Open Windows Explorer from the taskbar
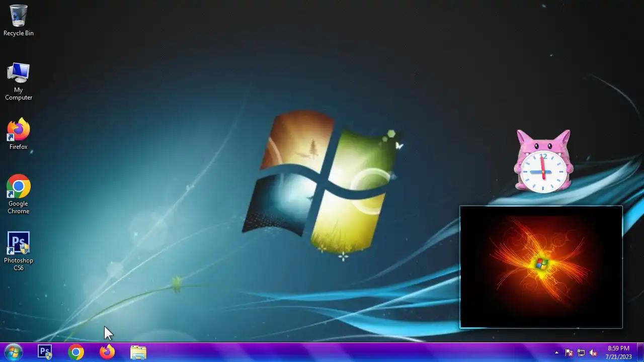 click(138, 352)
